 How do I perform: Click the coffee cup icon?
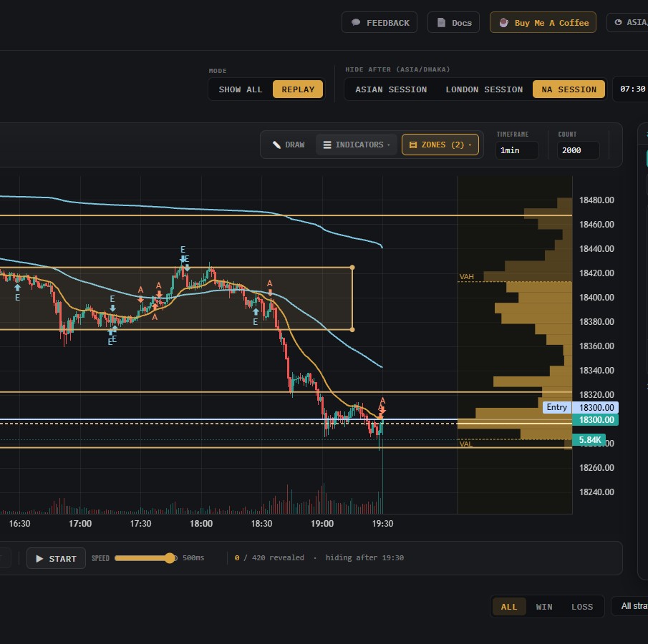coord(504,23)
